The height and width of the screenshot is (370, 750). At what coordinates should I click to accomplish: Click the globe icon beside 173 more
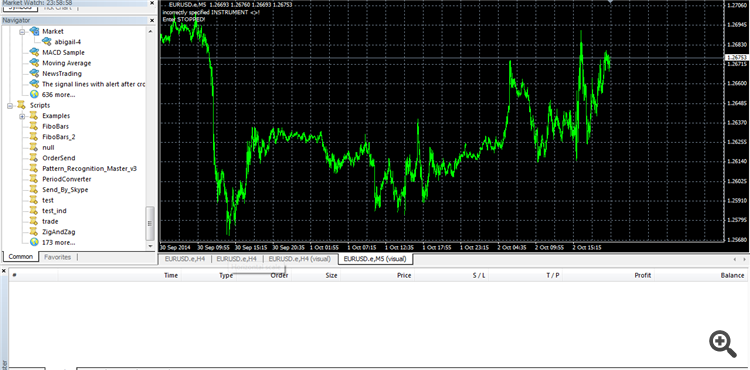(34, 242)
